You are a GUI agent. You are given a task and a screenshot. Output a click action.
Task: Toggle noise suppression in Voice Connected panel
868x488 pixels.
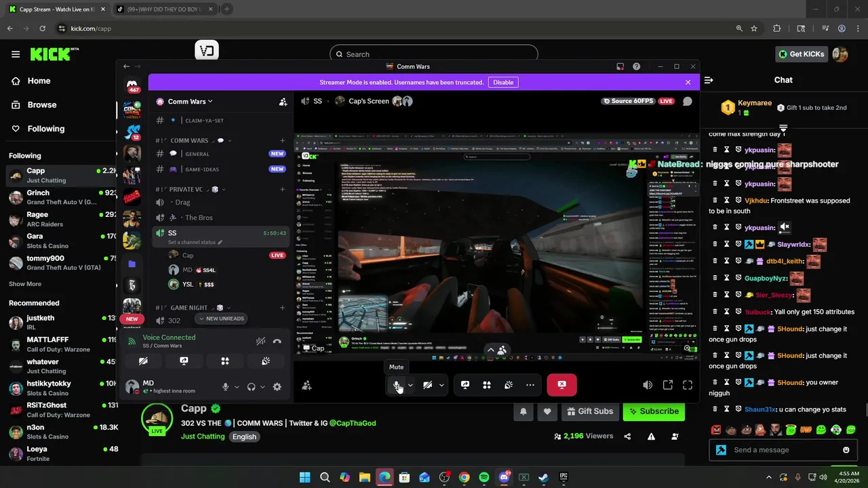click(x=260, y=342)
